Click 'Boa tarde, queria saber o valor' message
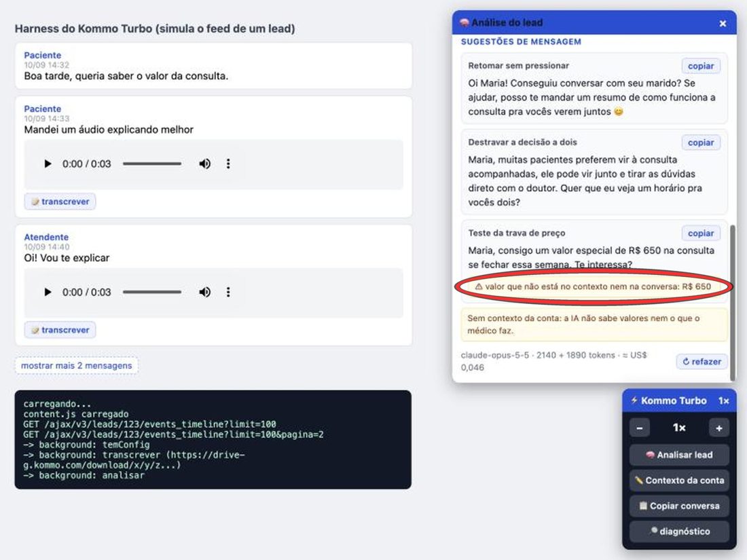Viewport: 747px width, 560px height. pos(126,76)
